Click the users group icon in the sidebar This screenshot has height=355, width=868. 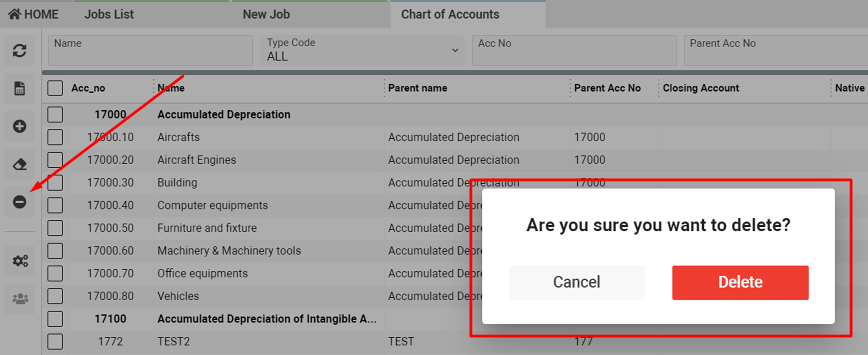[20, 299]
